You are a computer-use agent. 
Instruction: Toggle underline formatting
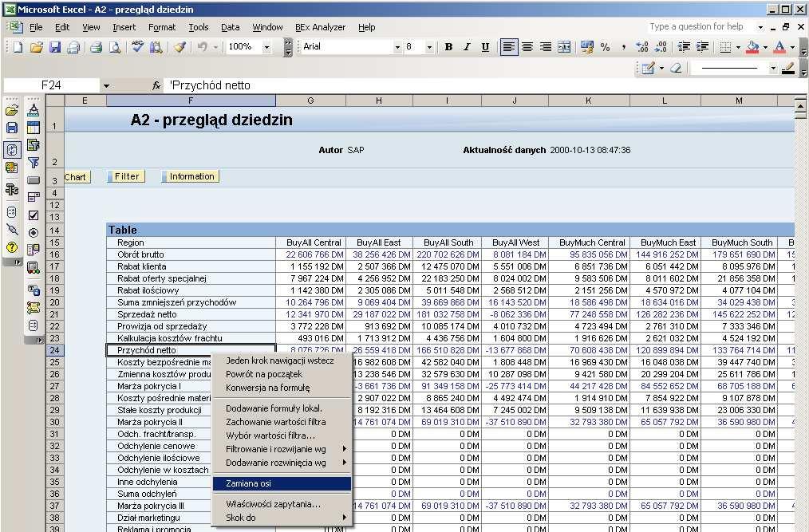[x=486, y=47]
